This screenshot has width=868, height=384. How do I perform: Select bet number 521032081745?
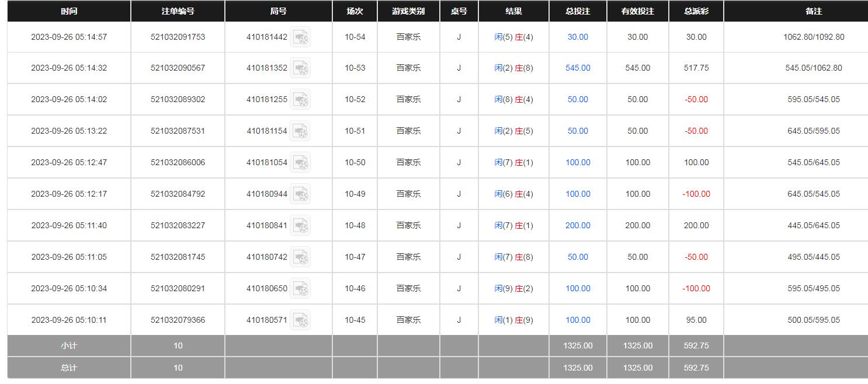pyautogui.click(x=178, y=257)
